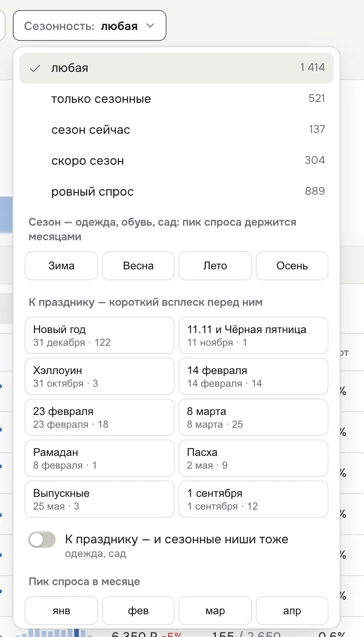364x637 pixels.
Task: Filter by Зима season
Action: pos(61,266)
